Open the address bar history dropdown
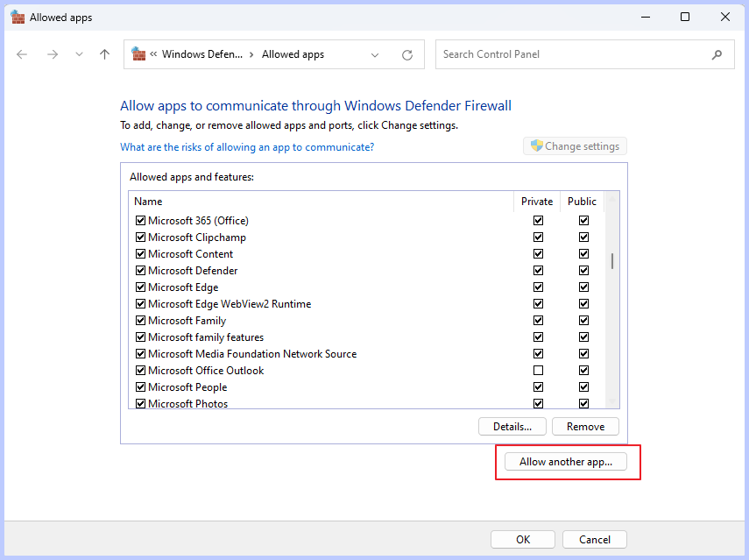 tap(375, 55)
